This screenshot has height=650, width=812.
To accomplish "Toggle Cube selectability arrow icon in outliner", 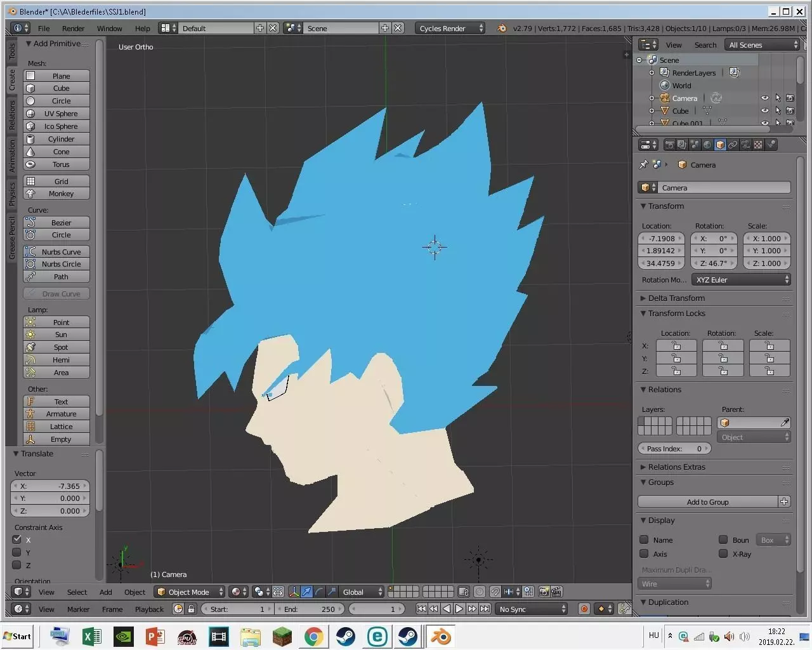I will [778, 110].
